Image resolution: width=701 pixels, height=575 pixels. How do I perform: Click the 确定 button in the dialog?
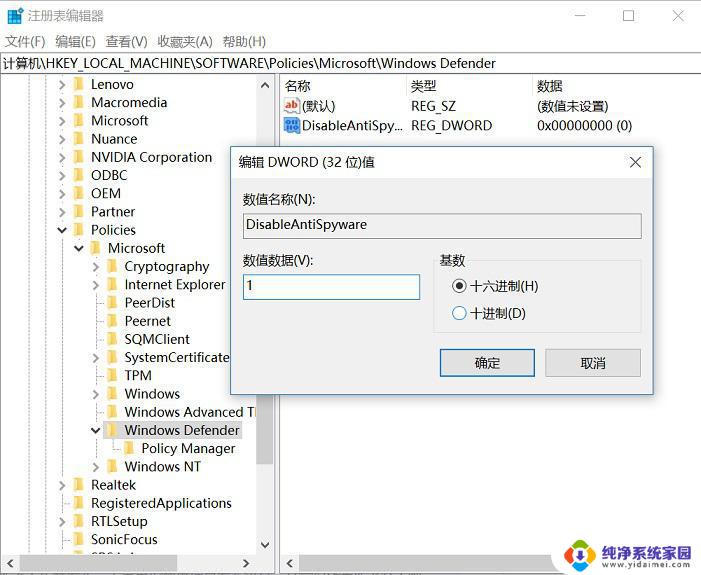[487, 363]
